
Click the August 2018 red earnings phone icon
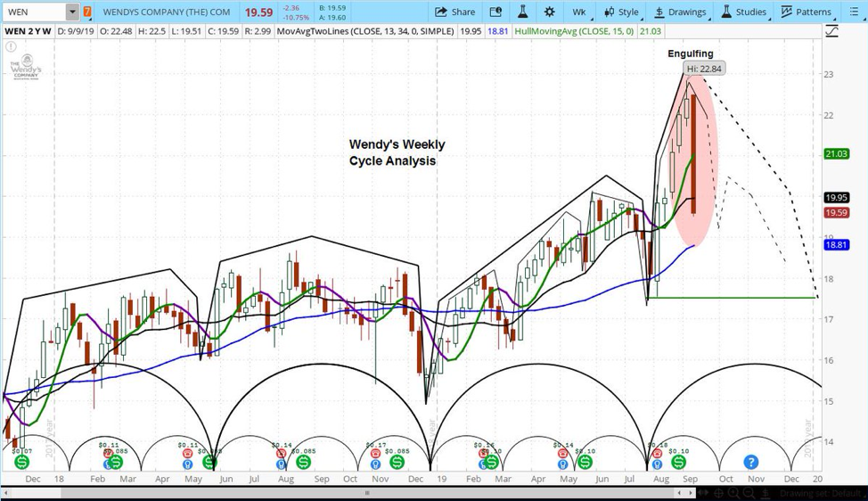pos(282,454)
